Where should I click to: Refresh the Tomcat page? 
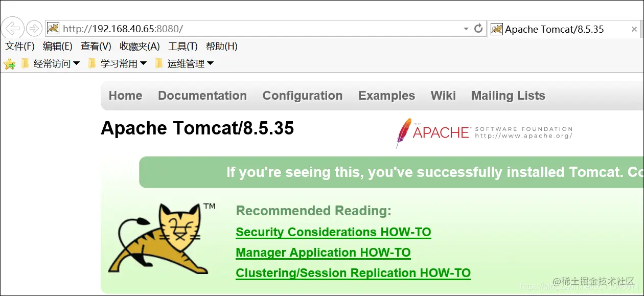[479, 29]
